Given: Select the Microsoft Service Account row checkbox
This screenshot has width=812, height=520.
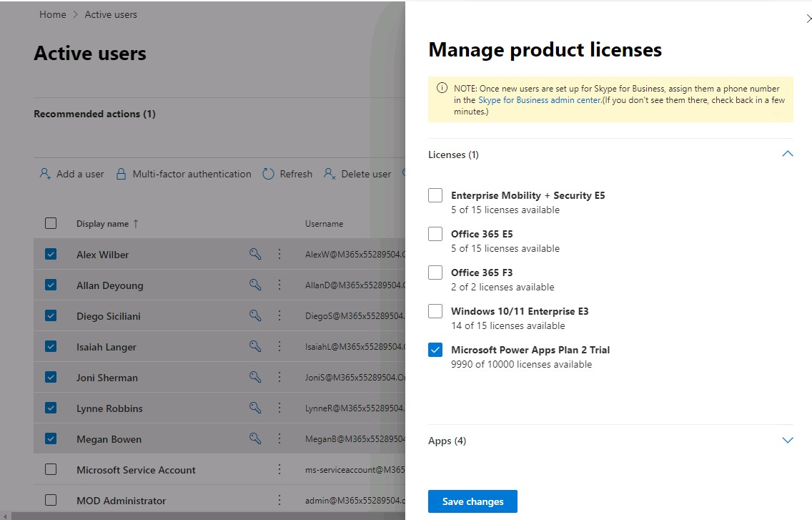Looking at the screenshot, I should click(51, 470).
